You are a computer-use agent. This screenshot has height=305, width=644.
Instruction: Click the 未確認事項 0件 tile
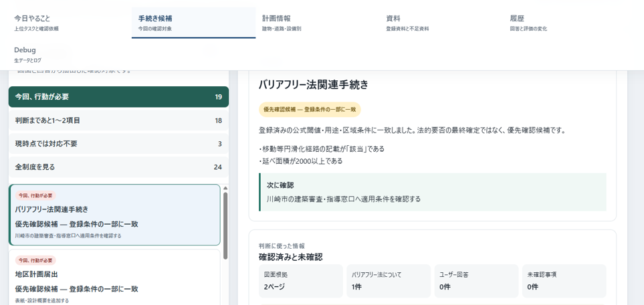[564, 281]
